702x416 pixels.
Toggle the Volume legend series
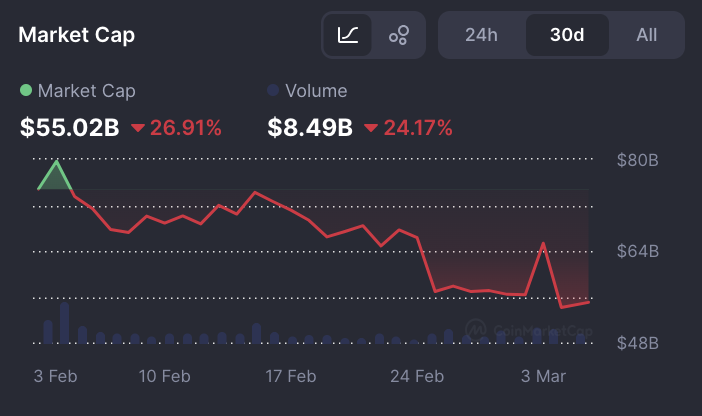307,91
